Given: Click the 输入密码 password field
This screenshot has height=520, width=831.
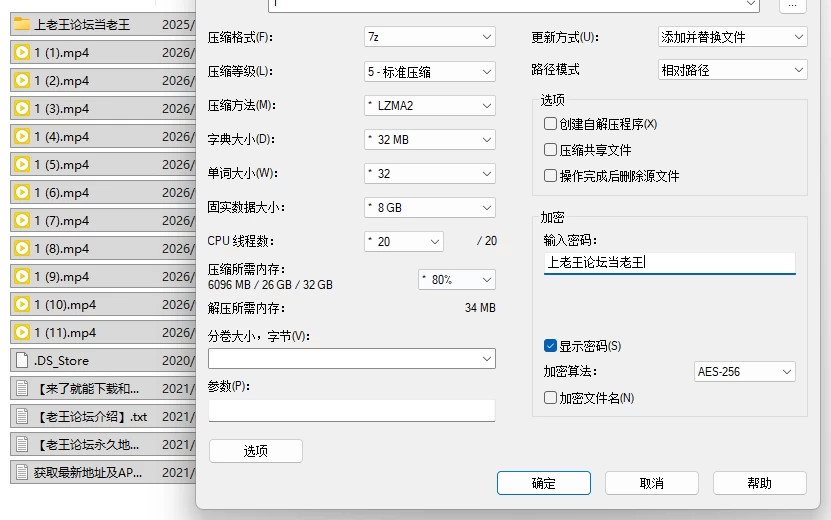Looking at the screenshot, I should 669,263.
